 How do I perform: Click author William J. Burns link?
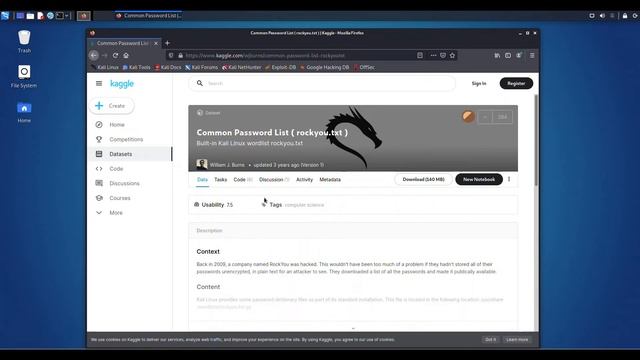227,165
